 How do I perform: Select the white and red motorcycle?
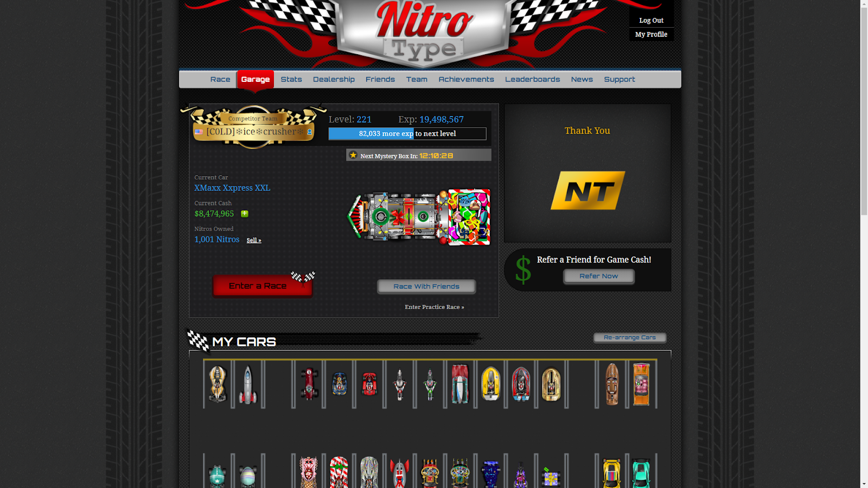click(400, 384)
